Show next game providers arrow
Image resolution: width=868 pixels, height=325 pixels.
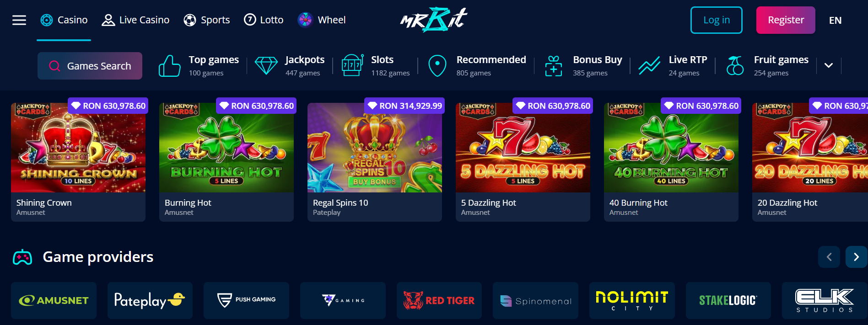pos(856,257)
